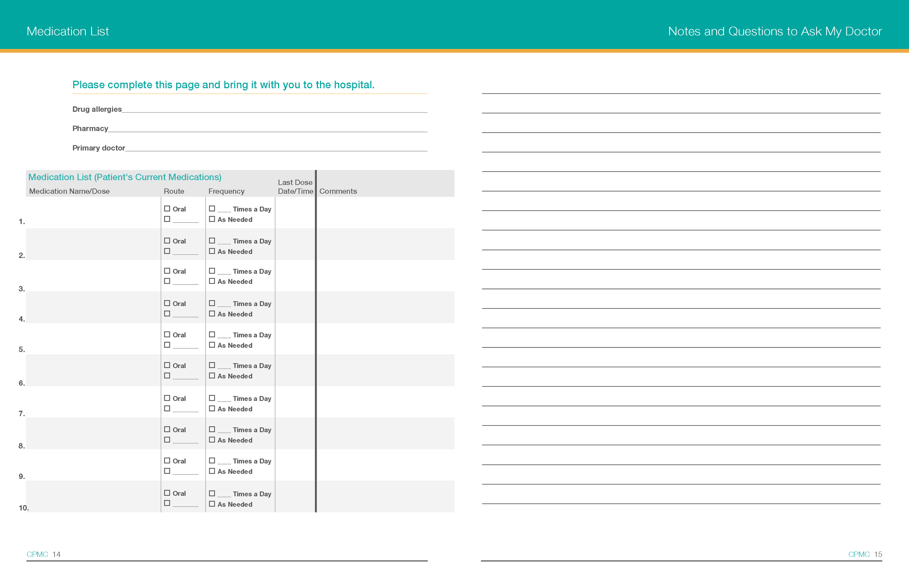909x588 pixels.
Task: Click the Medication List page heading
Action: pos(68,31)
